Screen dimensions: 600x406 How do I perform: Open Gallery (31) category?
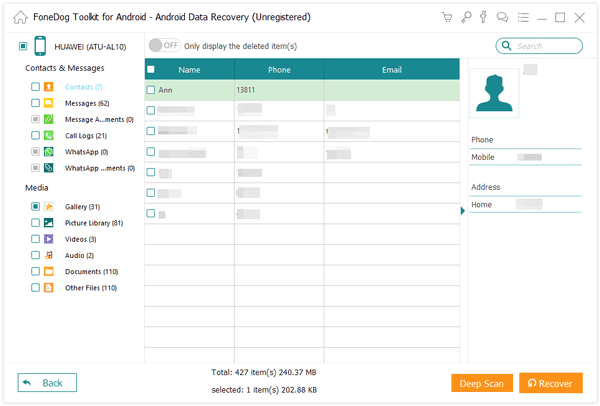pyautogui.click(x=82, y=207)
